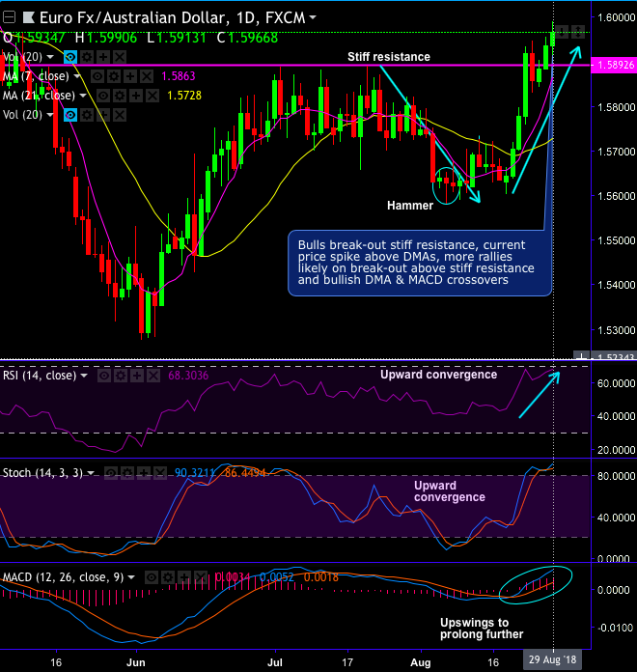Click the Stoch value 86.4494
The width and height of the screenshot is (637, 672).
[x=245, y=473]
